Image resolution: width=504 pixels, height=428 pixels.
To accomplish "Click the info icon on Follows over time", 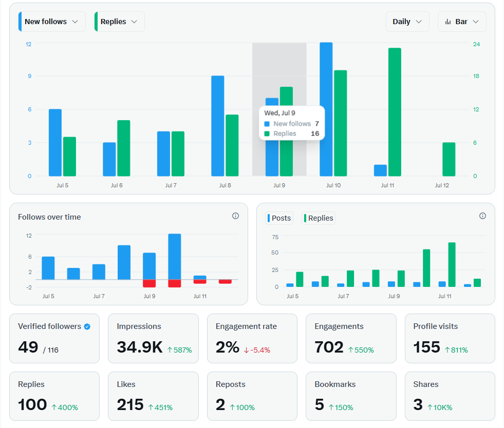I will [236, 216].
